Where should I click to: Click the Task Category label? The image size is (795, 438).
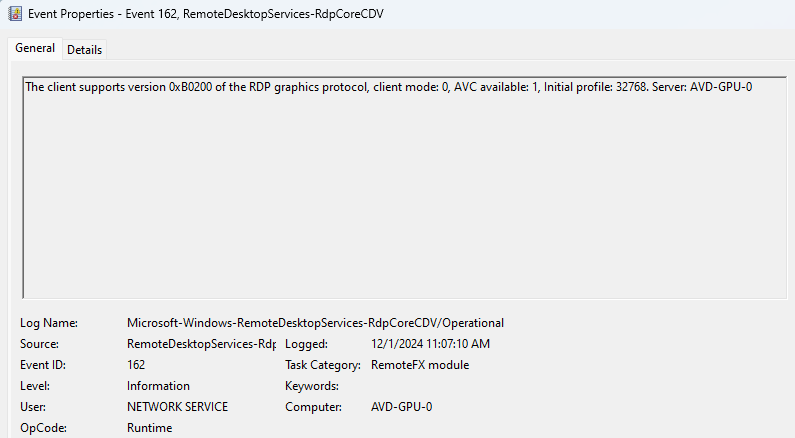pyautogui.click(x=323, y=365)
